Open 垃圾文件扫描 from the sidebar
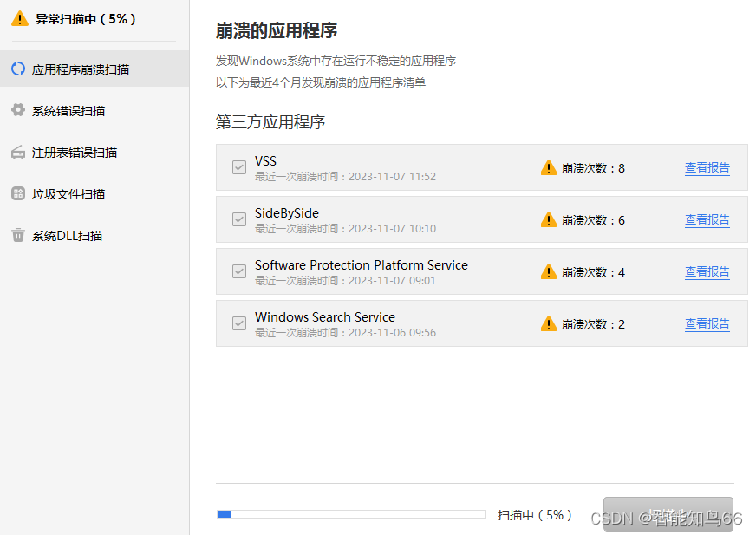Viewport: 756px width, 535px height. (x=94, y=194)
